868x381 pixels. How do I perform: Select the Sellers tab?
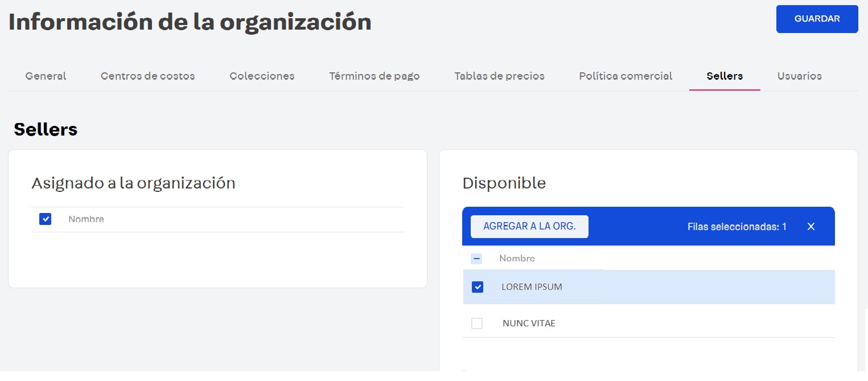point(725,76)
